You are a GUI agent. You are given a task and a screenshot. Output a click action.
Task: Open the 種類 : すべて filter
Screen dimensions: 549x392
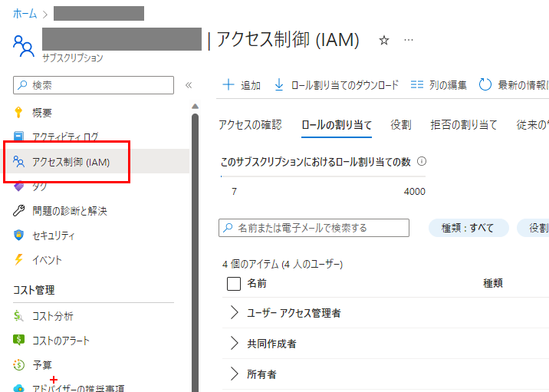tap(468, 228)
